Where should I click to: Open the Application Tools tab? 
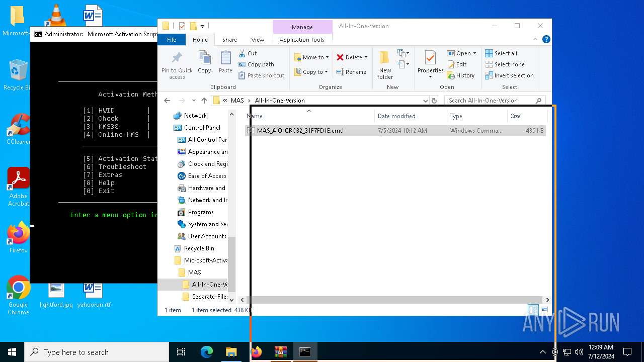(302, 40)
